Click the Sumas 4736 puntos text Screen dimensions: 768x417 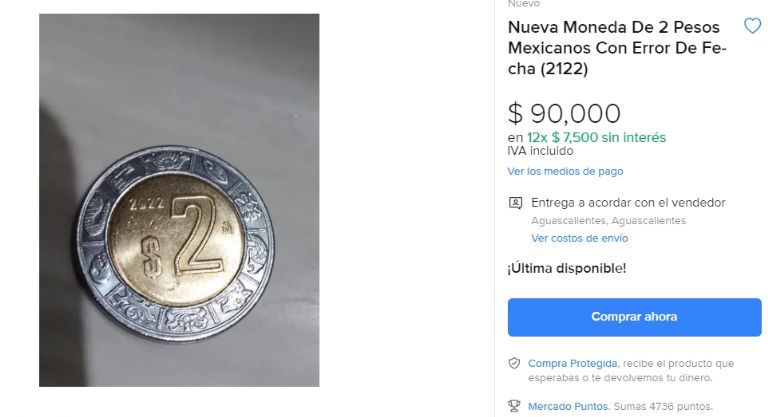[663, 406]
